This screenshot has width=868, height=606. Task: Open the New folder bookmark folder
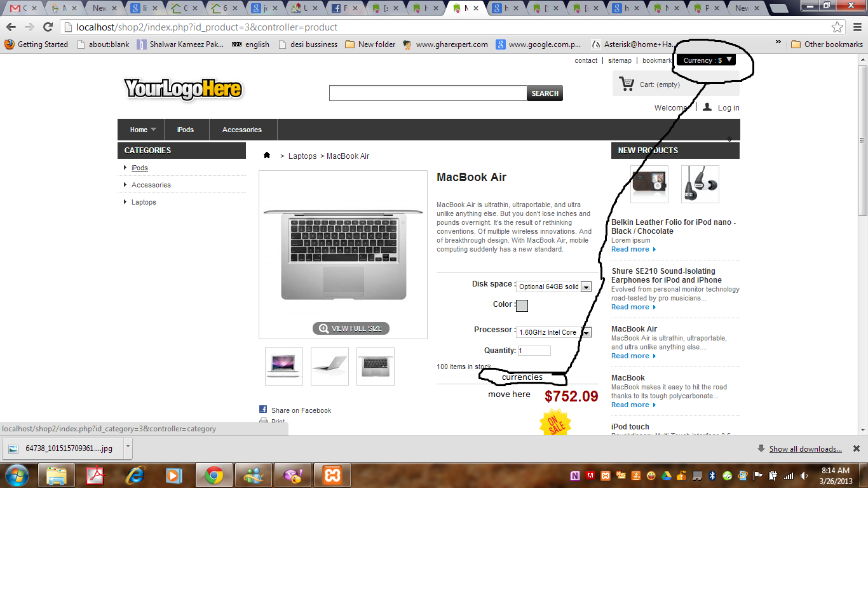click(x=370, y=44)
